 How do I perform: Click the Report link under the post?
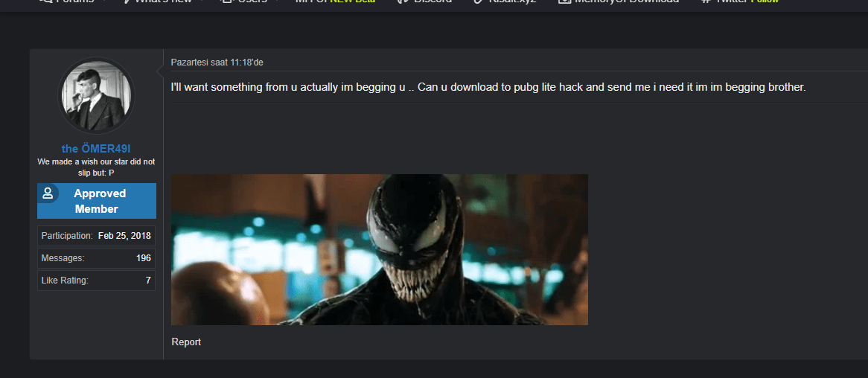pyautogui.click(x=186, y=342)
